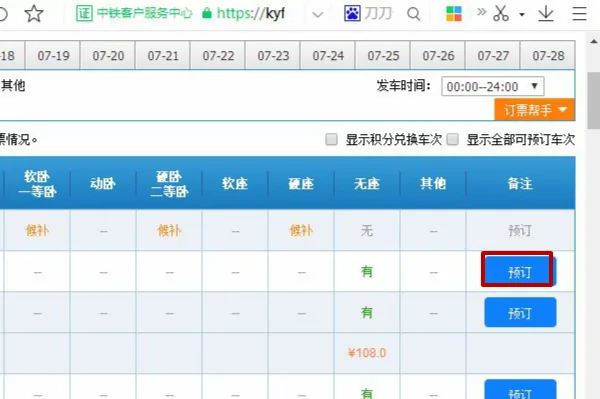Select the 07-24 date tab
The width and height of the screenshot is (600, 399).
click(x=328, y=56)
